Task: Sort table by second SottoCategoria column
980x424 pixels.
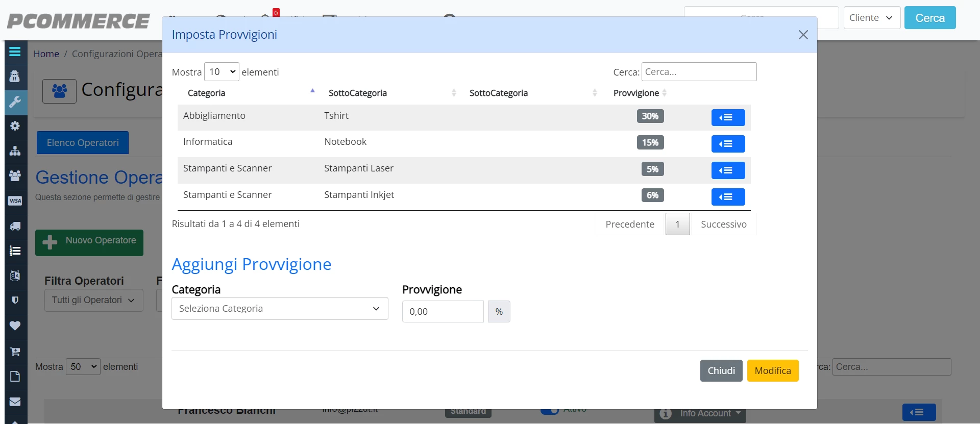Action: click(530, 93)
